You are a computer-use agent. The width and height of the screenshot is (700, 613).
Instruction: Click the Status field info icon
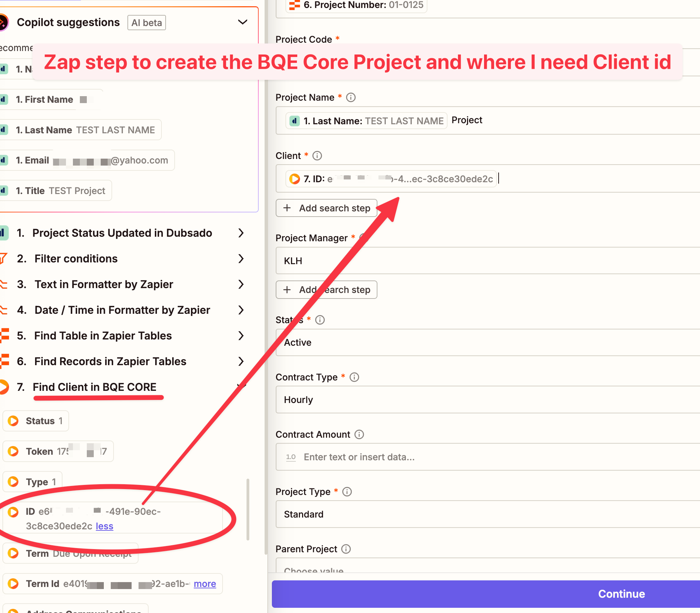pyautogui.click(x=320, y=320)
